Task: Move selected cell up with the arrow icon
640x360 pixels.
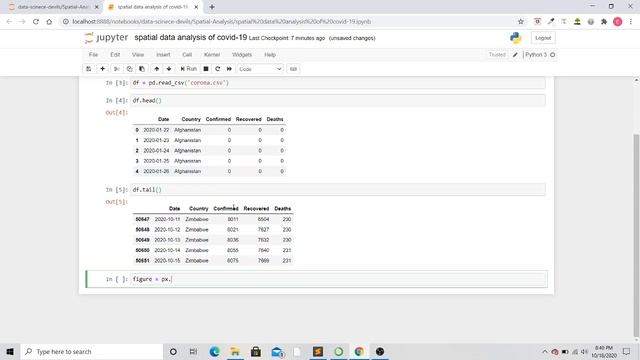Action: tap(156, 69)
